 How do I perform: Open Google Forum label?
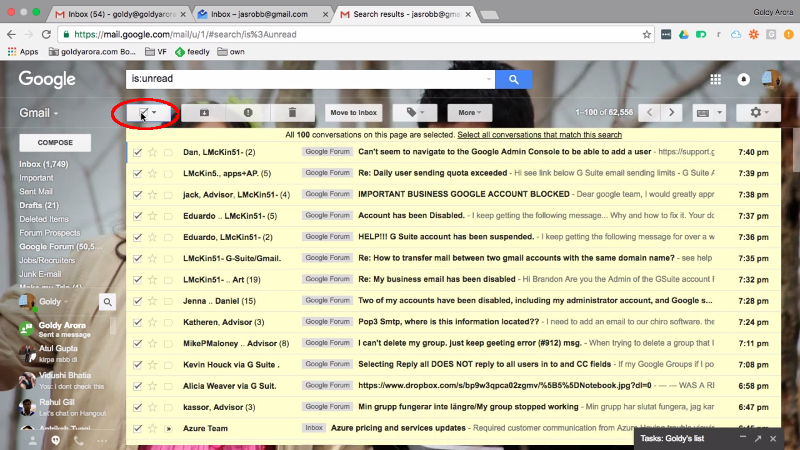pyautogui.click(x=60, y=246)
